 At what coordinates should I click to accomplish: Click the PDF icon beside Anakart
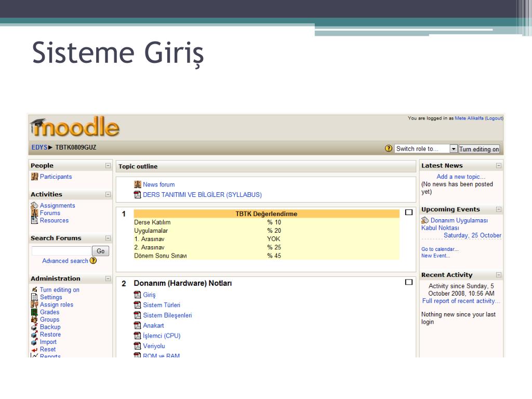(x=137, y=325)
